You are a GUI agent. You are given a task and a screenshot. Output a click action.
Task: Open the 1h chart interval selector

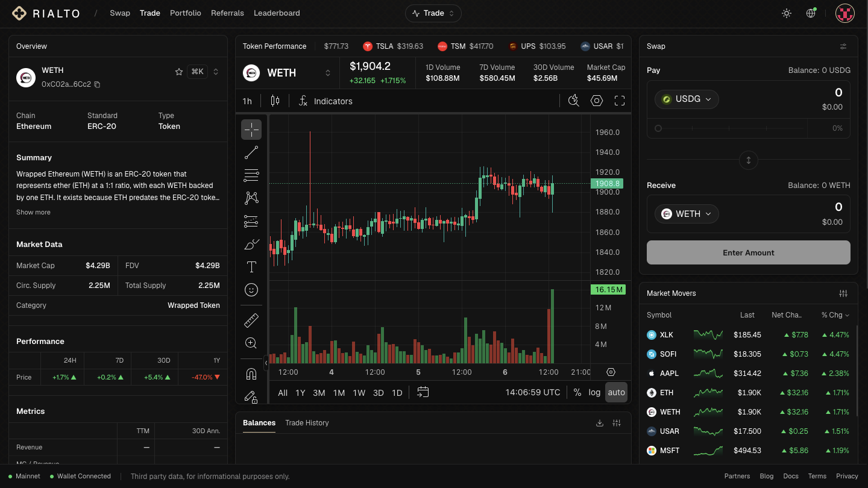(247, 101)
